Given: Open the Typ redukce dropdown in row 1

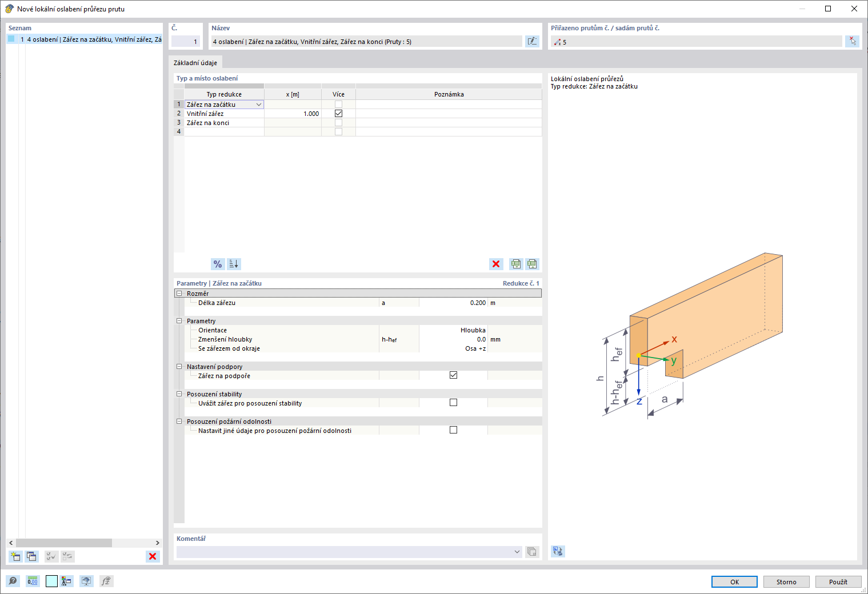Looking at the screenshot, I should [259, 105].
